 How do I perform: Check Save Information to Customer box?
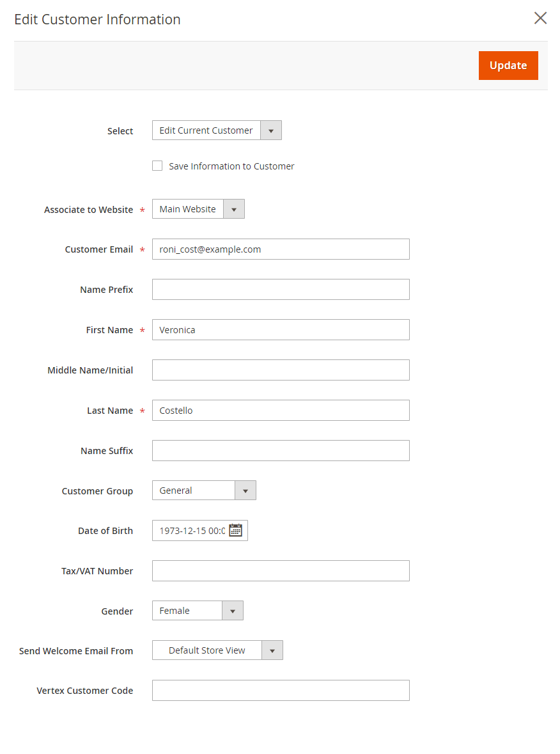[157, 166]
